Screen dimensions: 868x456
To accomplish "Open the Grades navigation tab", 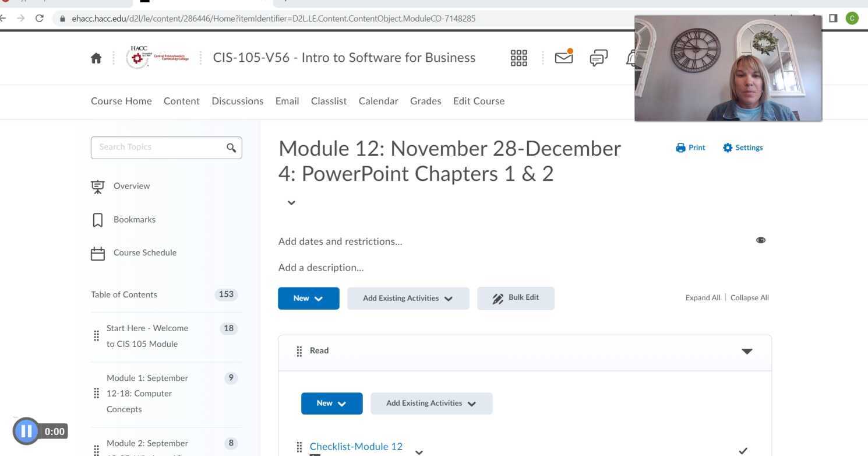I will [x=425, y=101].
